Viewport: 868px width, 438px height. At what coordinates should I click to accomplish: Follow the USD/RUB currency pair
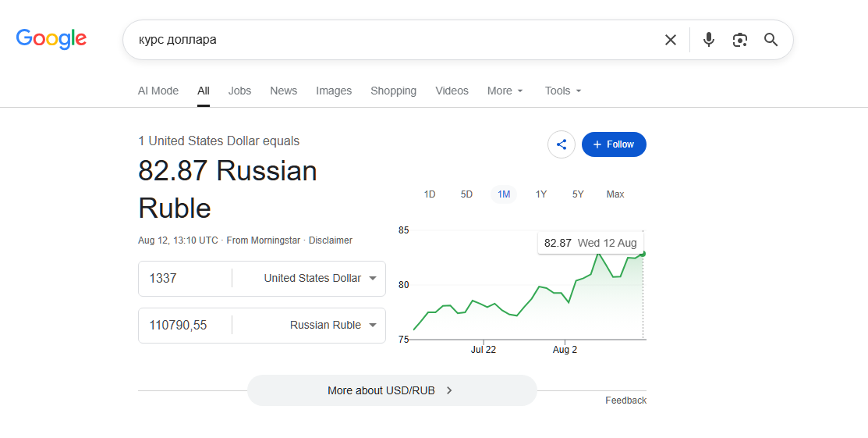point(614,144)
